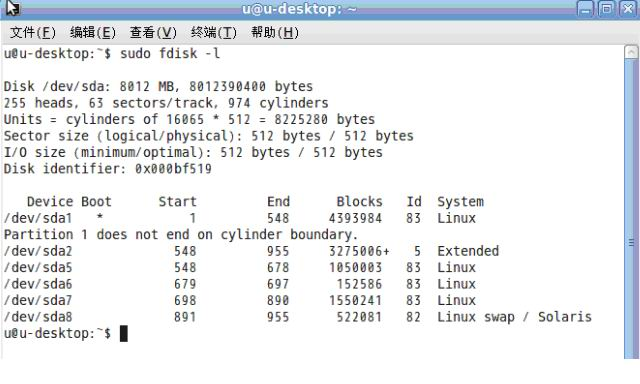Click the 'Blocks' column header
The width and height of the screenshot is (640, 384).
click(360, 202)
